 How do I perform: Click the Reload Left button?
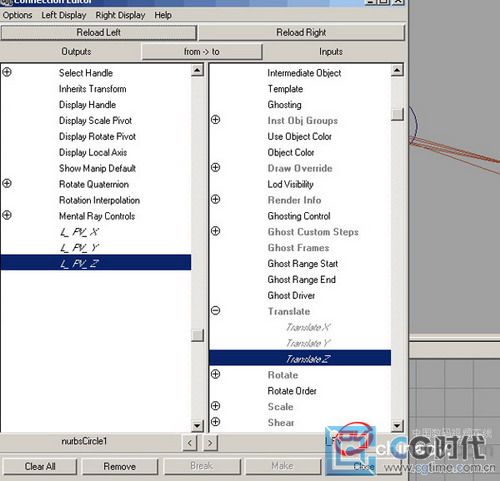point(99,33)
